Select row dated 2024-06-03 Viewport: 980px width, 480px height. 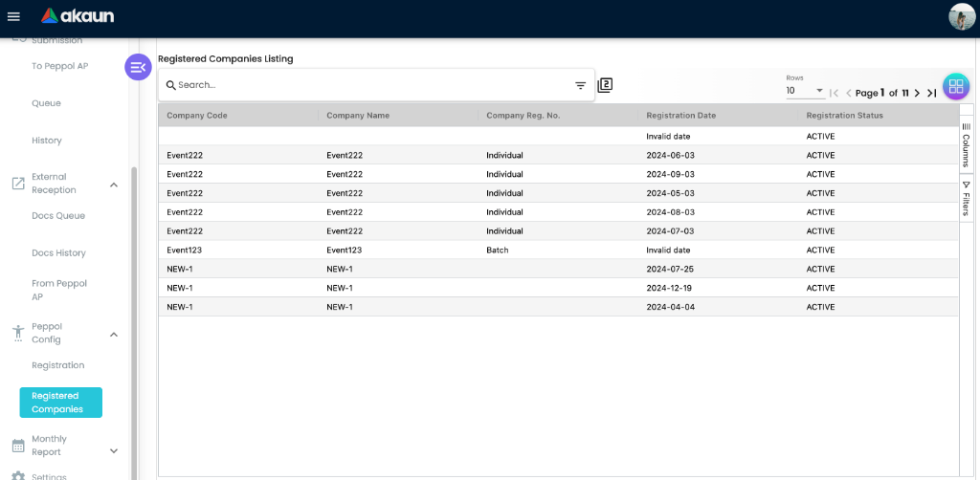558,156
